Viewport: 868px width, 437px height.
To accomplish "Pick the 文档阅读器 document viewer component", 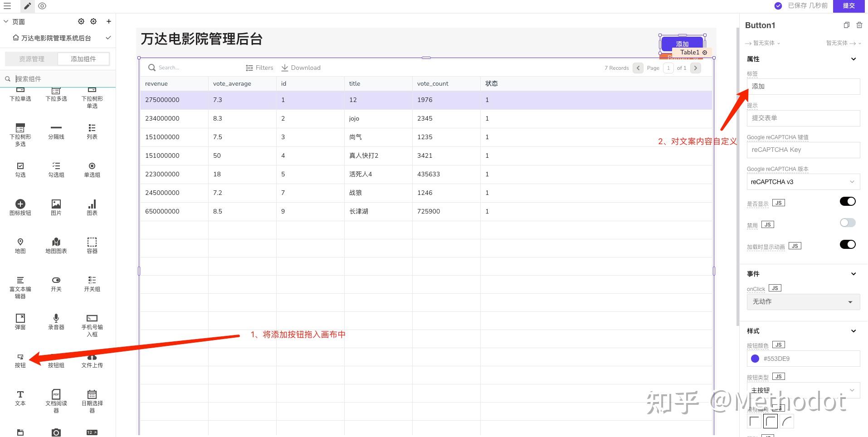I will 56,402.
